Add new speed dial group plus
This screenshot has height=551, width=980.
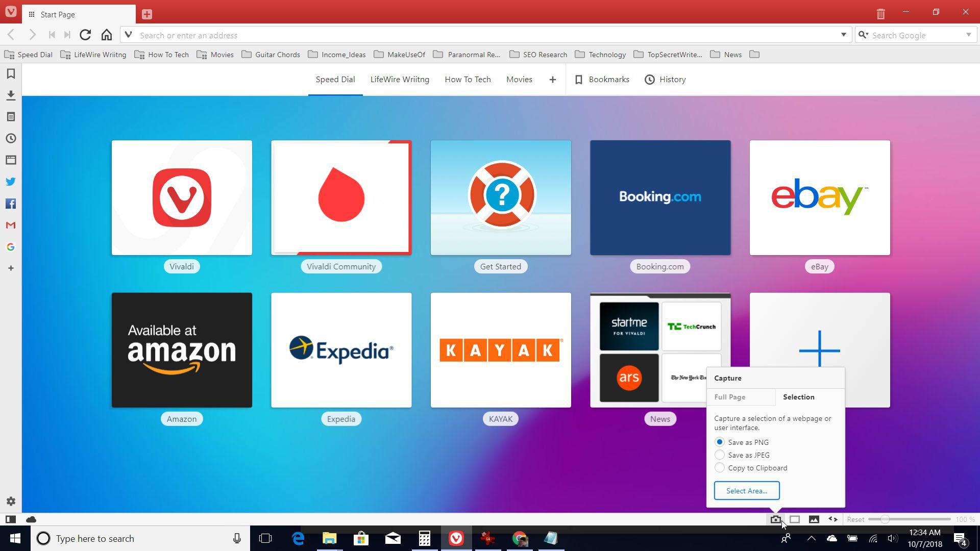coord(552,80)
